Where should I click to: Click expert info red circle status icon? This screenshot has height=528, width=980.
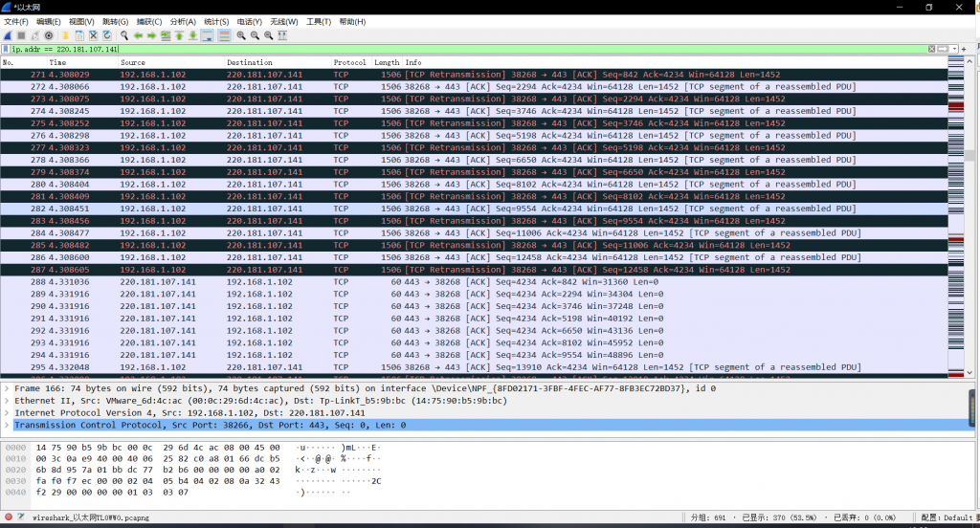tap(8, 517)
